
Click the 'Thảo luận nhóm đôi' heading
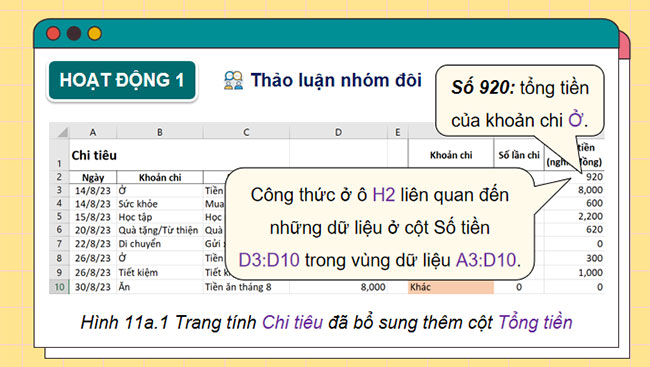click(x=336, y=80)
